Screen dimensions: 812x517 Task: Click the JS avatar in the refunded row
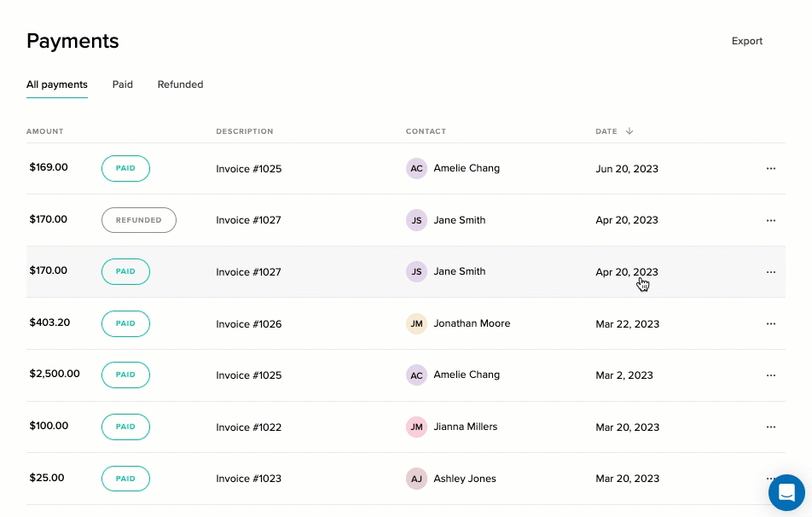(416, 220)
